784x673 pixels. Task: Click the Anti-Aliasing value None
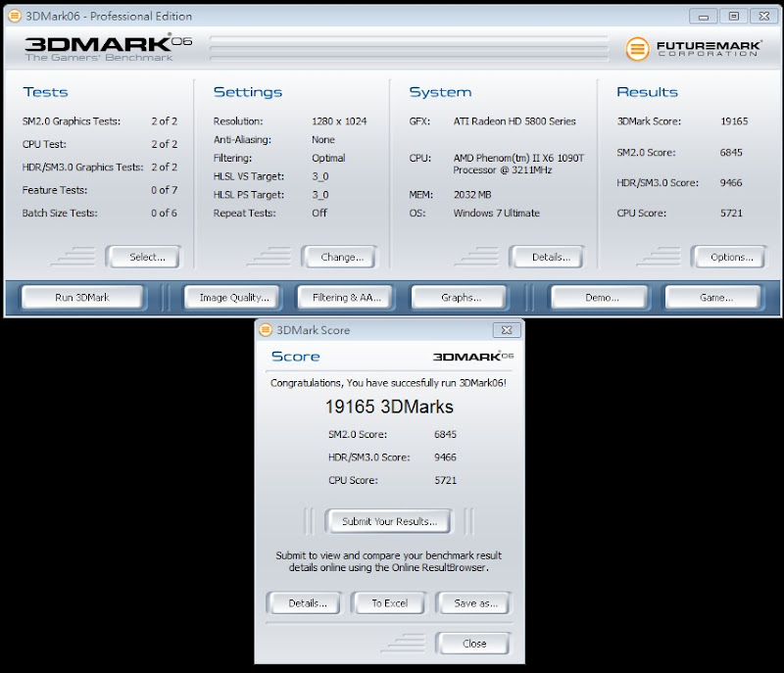(323, 139)
